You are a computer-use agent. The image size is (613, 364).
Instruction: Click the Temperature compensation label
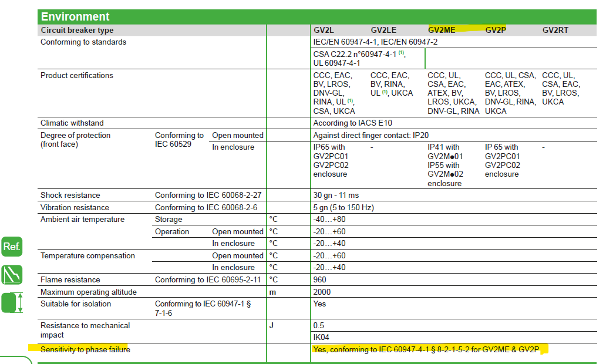[x=87, y=256]
